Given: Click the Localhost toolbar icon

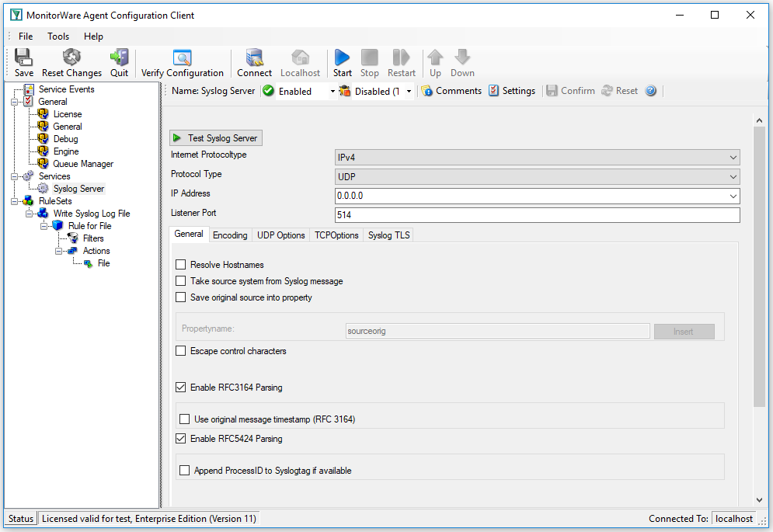Looking at the screenshot, I should (x=300, y=57).
